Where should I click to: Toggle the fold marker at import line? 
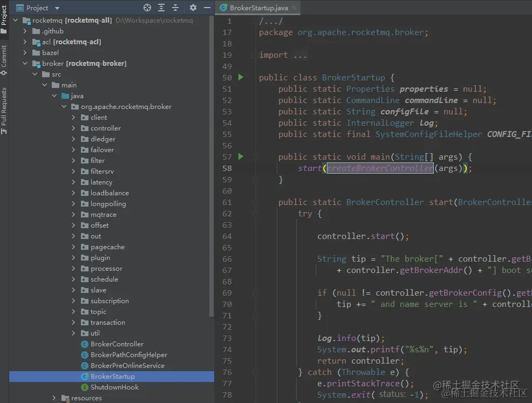pos(255,55)
